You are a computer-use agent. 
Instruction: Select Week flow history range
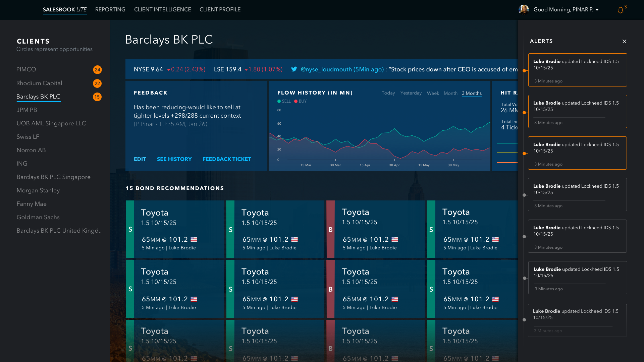pos(433,94)
